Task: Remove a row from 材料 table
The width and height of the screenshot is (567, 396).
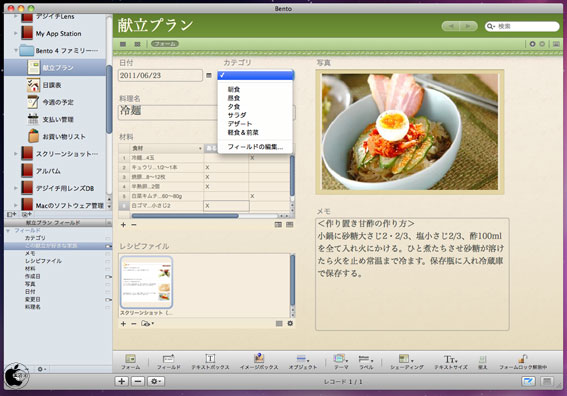Action: pyautogui.click(x=134, y=225)
